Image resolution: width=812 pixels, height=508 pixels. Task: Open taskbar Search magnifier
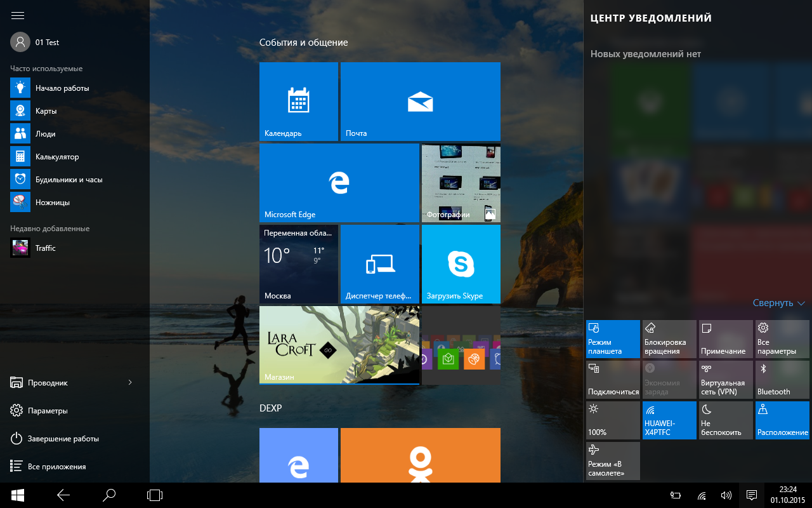point(109,495)
